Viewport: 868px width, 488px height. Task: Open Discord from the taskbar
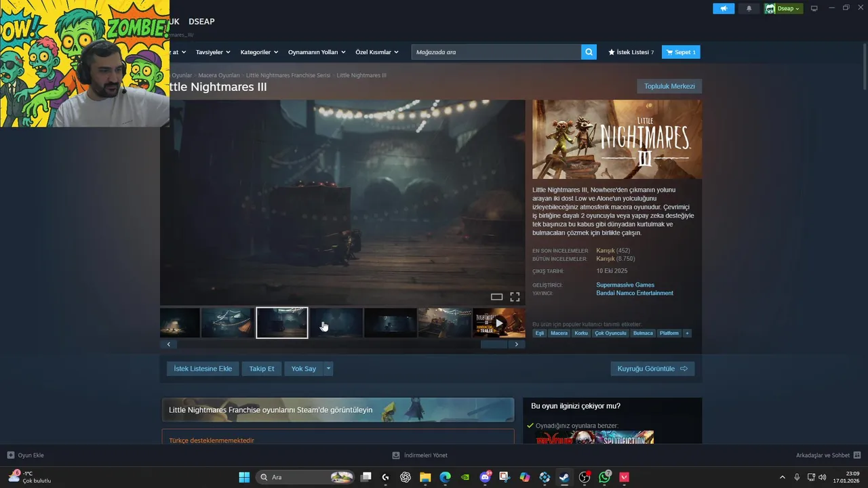(486, 477)
